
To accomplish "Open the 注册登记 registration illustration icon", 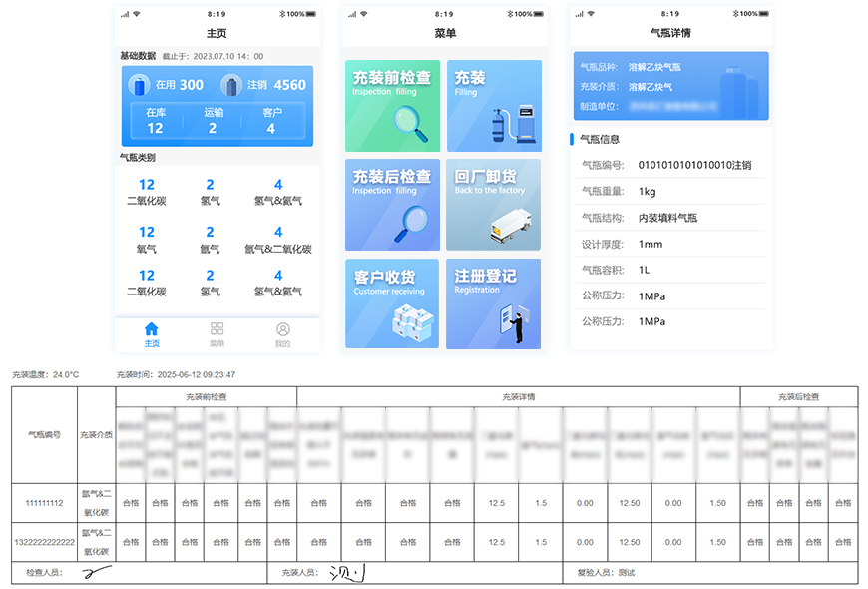I will [513, 319].
